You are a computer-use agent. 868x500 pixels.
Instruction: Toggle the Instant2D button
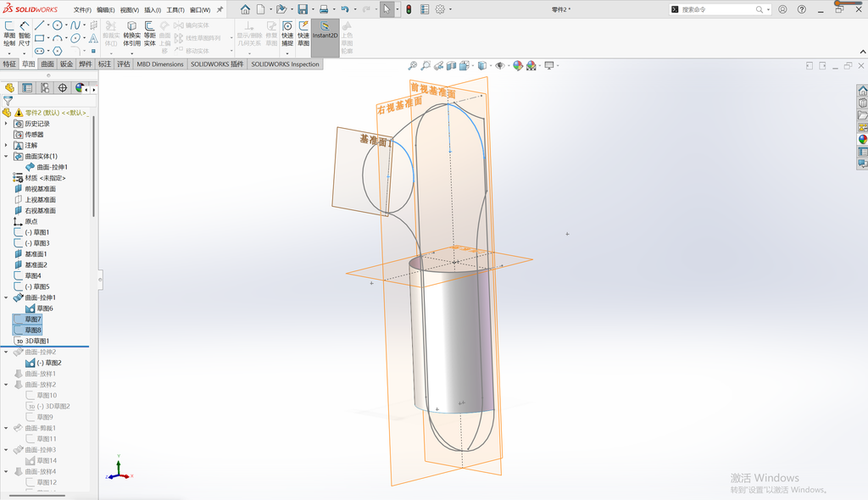tap(325, 31)
